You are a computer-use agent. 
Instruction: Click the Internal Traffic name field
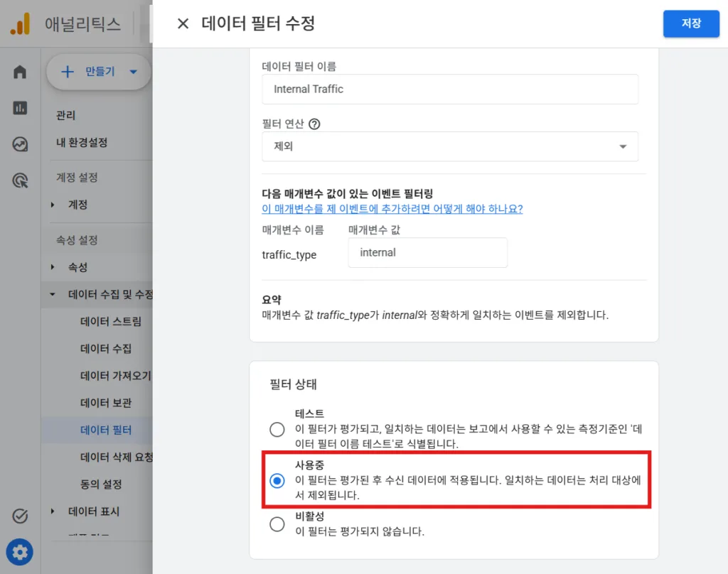pyautogui.click(x=450, y=89)
